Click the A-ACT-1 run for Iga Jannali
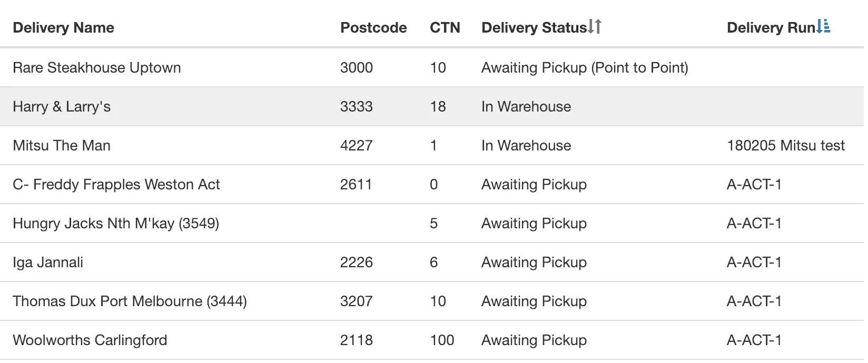The image size is (868, 363). coord(754,262)
